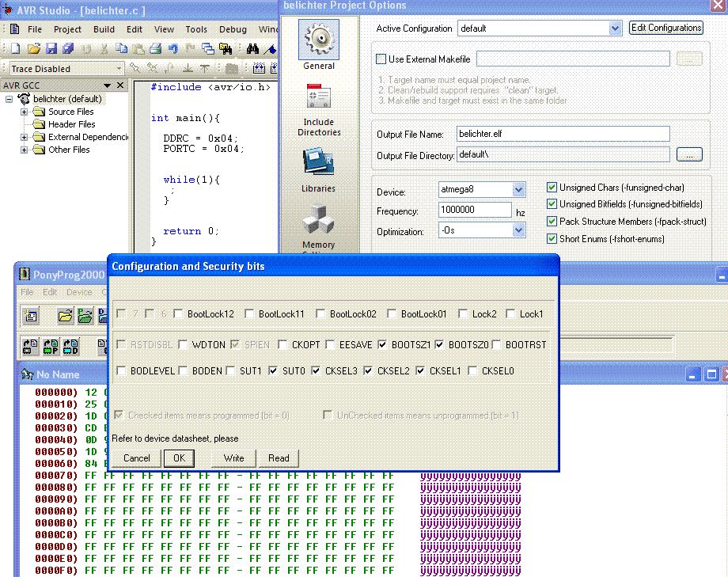This screenshot has height=577, width=728.
Task: Click Copy icon in AVR Studio toolbar
Action: (x=121, y=48)
